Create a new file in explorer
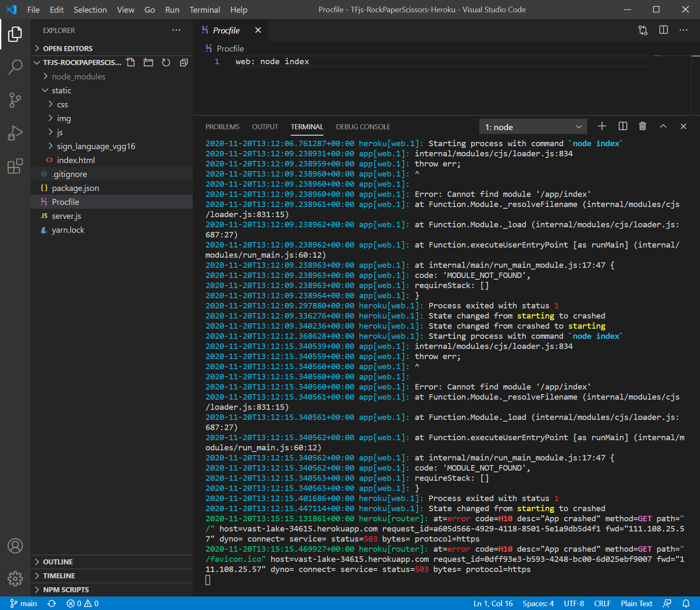The width and height of the screenshot is (700, 610). point(131,63)
